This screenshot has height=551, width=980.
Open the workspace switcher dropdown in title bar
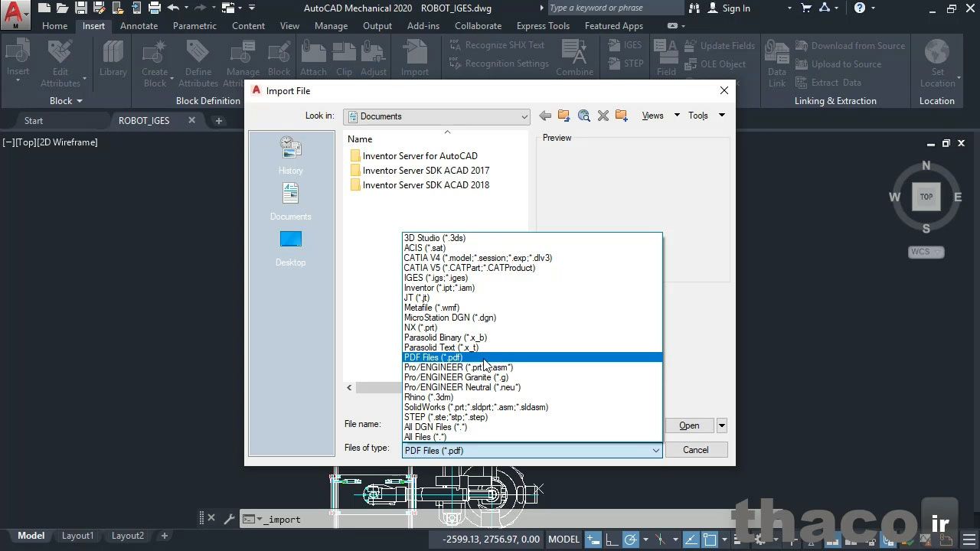point(238,8)
